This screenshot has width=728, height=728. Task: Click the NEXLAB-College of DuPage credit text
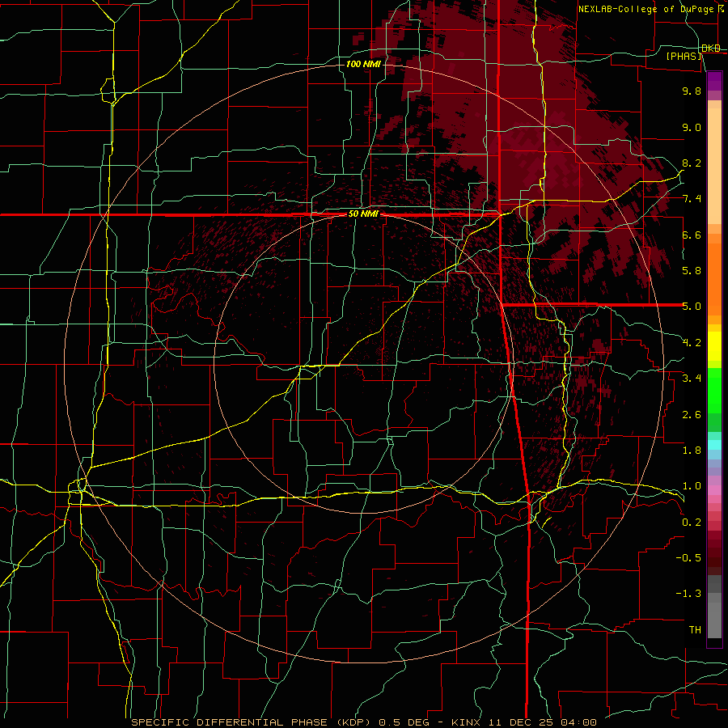[645, 9]
